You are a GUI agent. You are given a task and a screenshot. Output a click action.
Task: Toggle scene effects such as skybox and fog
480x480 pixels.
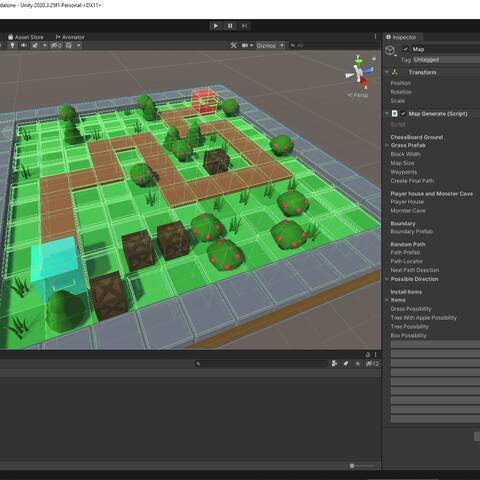tap(35, 45)
